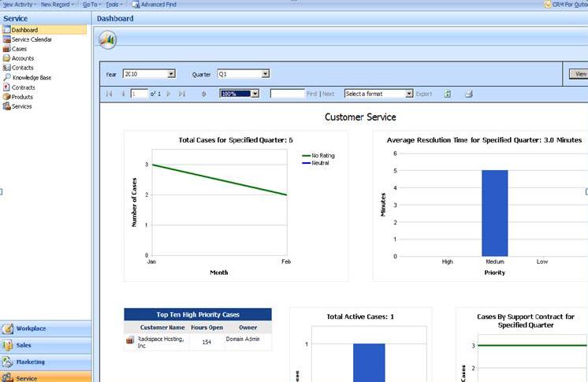The image size is (588, 382).
Task: Open Service Calendar in the sidebar
Action: 31,39
